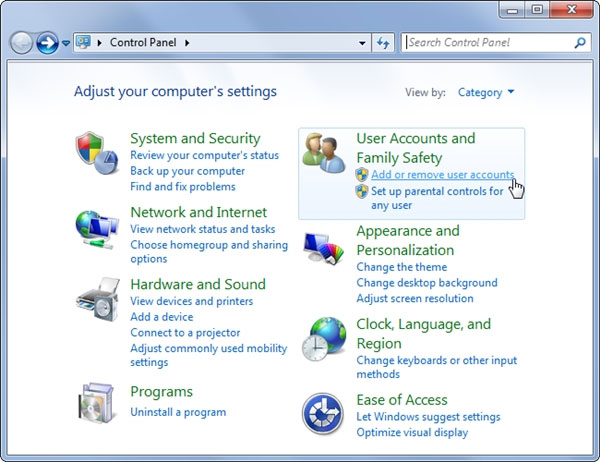
Task: Click the Programs software box icon
Action: (x=96, y=403)
